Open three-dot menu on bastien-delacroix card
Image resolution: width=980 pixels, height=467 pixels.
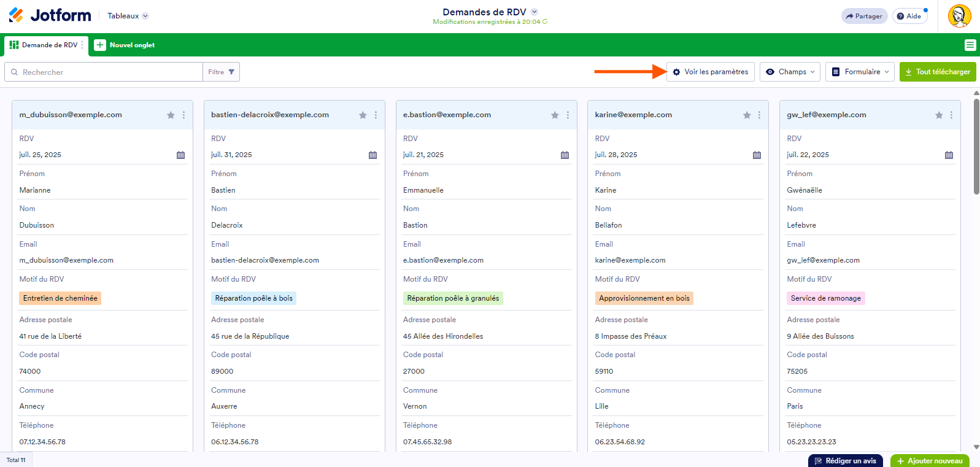[376, 115]
